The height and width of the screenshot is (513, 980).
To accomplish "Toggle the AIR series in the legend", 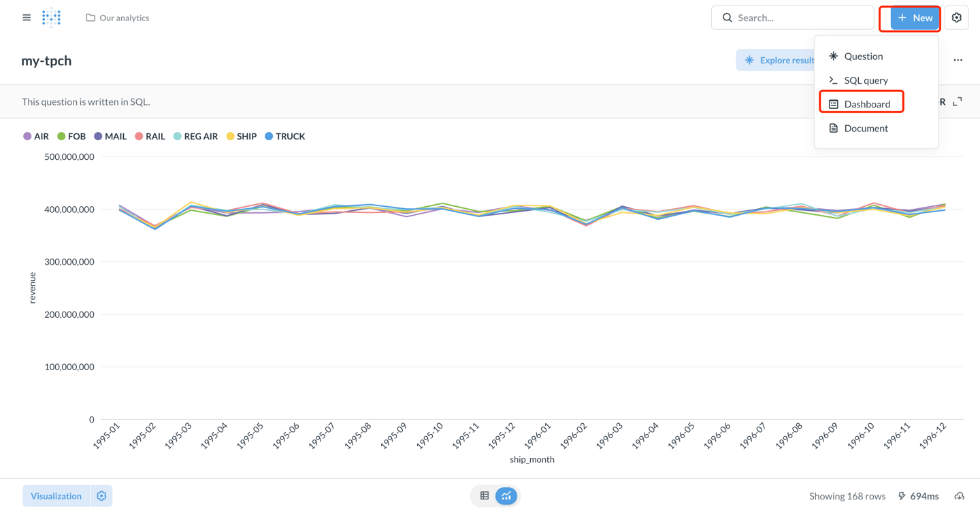I will coord(35,136).
